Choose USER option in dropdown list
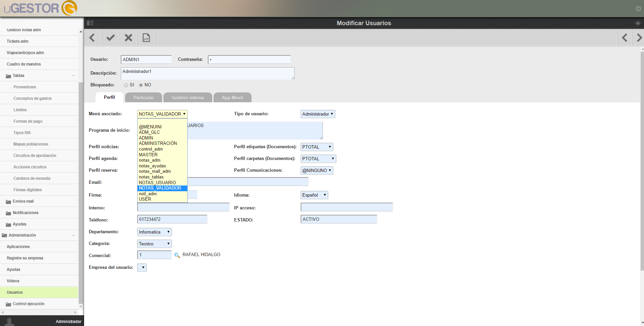 [162, 199]
